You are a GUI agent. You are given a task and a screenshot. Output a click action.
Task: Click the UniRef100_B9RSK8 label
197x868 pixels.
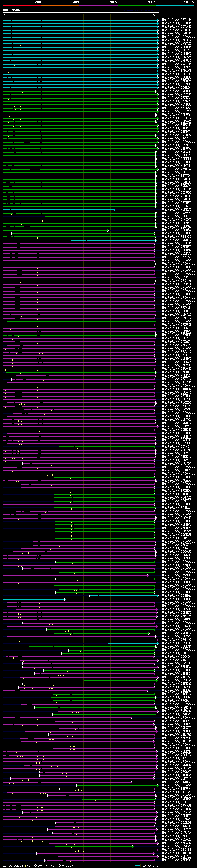[x=177, y=67]
